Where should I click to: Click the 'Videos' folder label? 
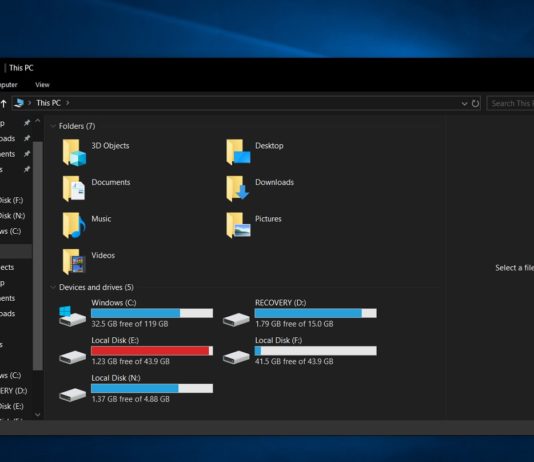103,255
